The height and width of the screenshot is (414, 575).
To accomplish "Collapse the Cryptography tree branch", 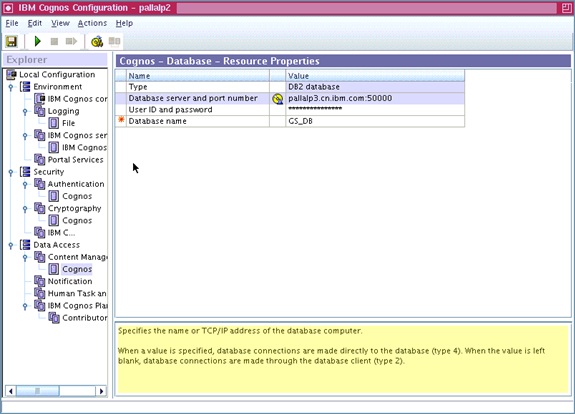I will pyautogui.click(x=25, y=209).
